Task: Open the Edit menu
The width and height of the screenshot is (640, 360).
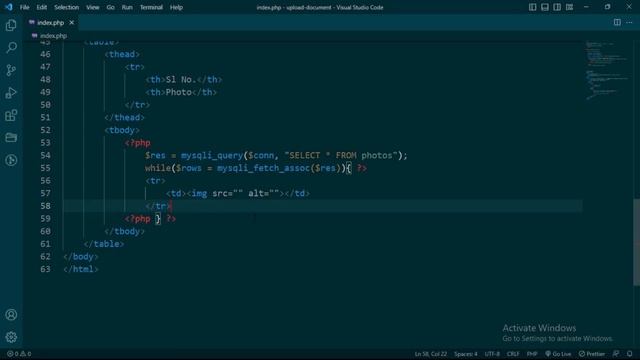Action: [41, 7]
